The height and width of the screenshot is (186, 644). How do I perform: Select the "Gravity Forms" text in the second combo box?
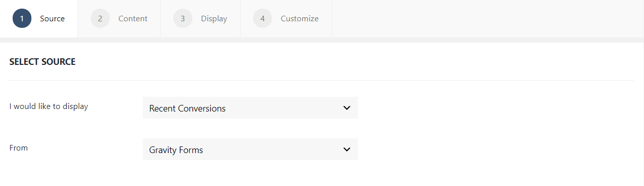[x=176, y=150]
